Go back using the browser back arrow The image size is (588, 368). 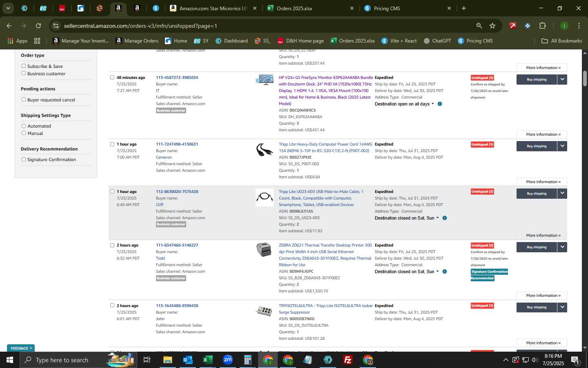pos(9,26)
